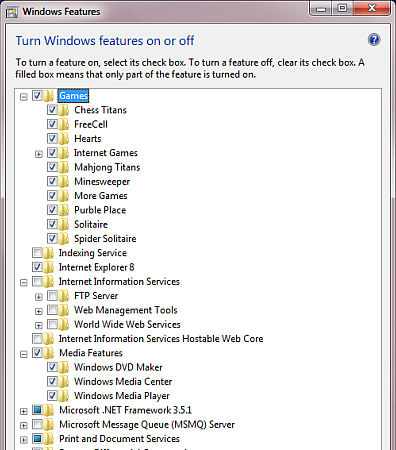Uncheck the Windows Media Center checkbox
The image size is (396, 450).
click(x=52, y=381)
